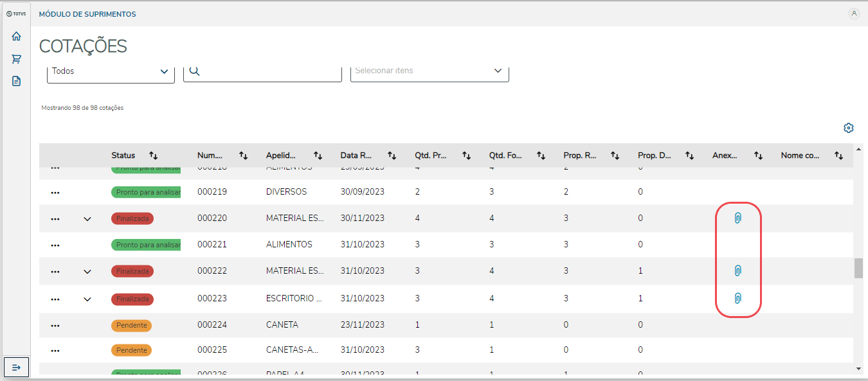Click the table vertical scrollbar thumb
This screenshot has width=868, height=381.
858,268
